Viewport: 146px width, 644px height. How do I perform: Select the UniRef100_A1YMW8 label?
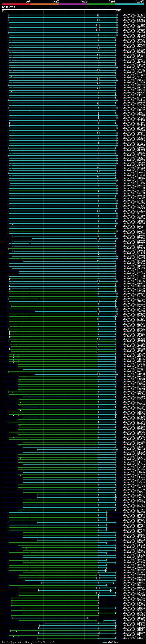(x=134, y=261)
